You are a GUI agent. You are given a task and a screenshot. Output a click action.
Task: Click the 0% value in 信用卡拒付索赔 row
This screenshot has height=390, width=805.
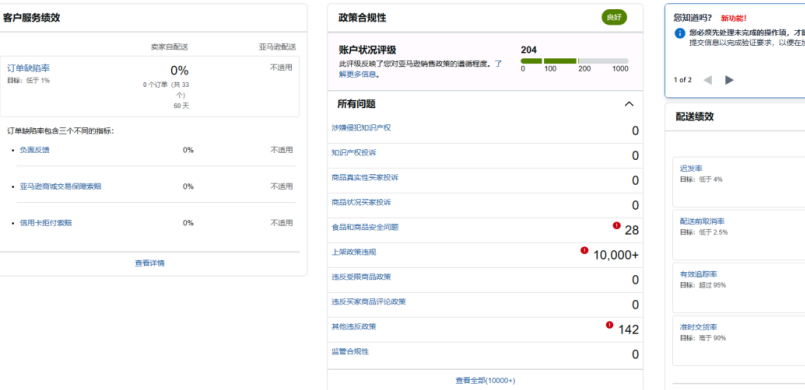point(188,223)
